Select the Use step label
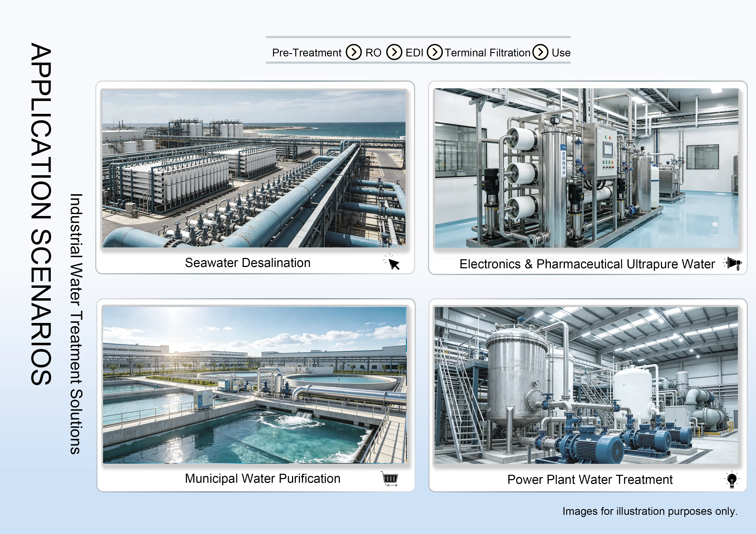 [x=561, y=53]
